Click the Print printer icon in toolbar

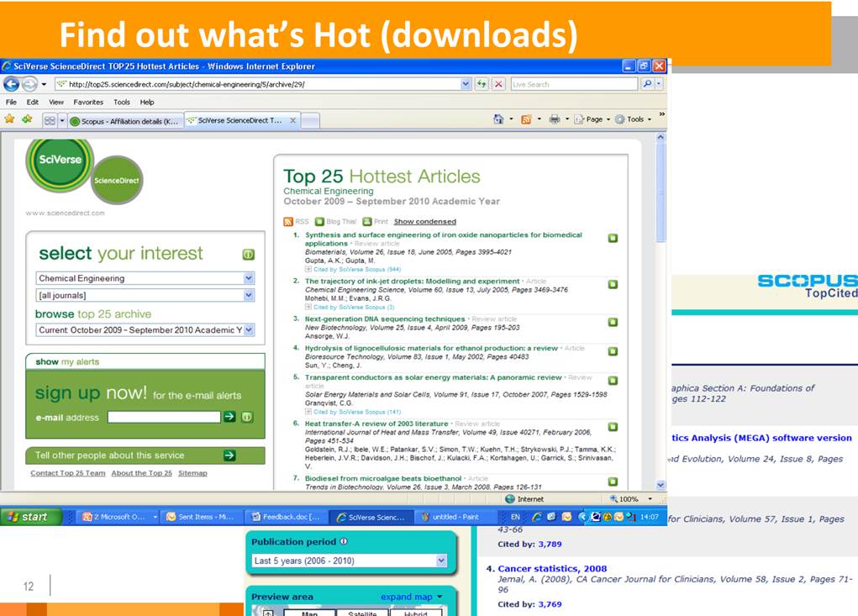(x=555, y=119)
